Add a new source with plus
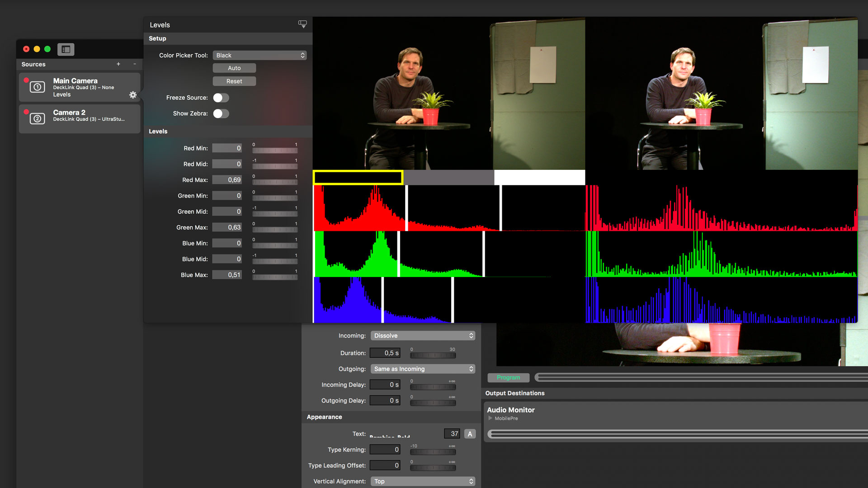The height and width of the screenshot is (488, 868). point(118,64)
